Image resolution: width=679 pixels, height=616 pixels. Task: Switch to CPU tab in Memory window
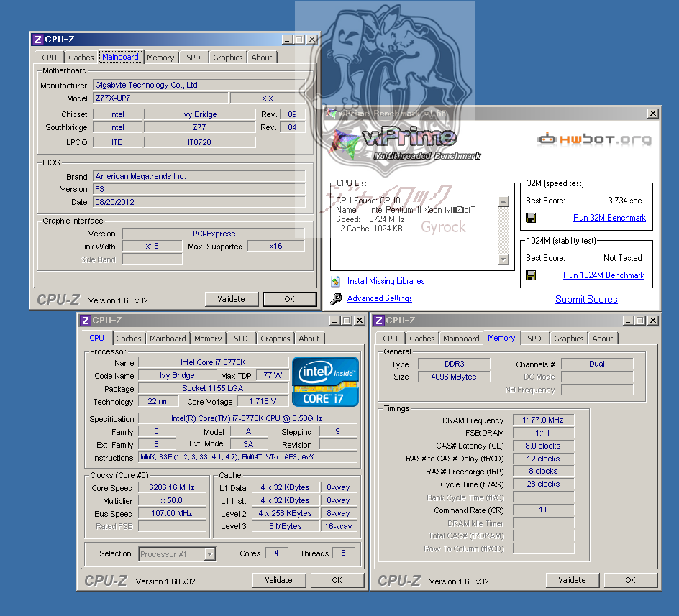click(x=390, y=339)
